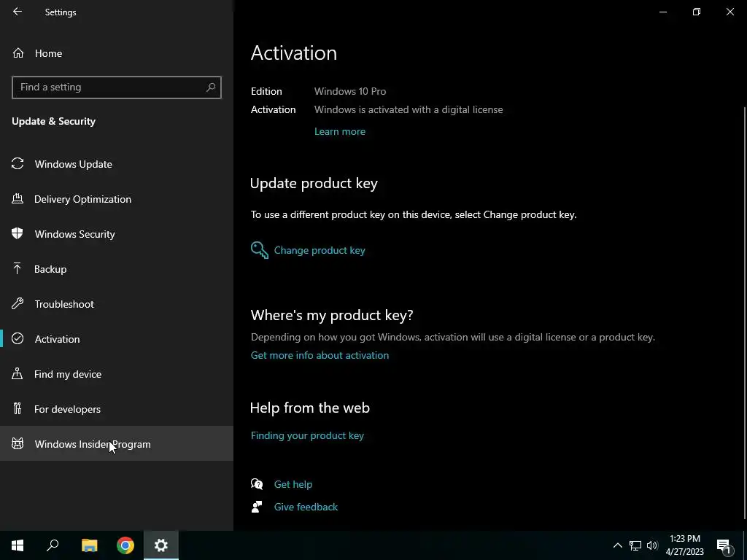
Task: Minimize the Settings window
Action: pos(662,12)
